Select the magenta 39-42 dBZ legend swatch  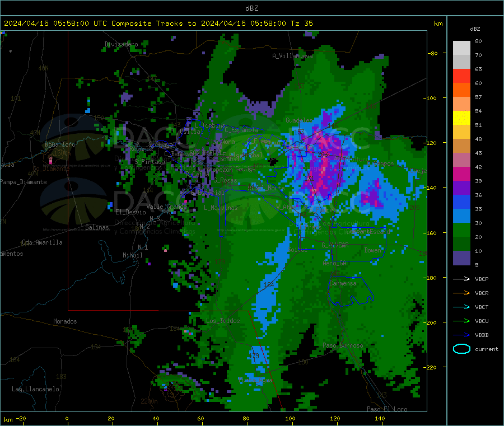(461, 174)
